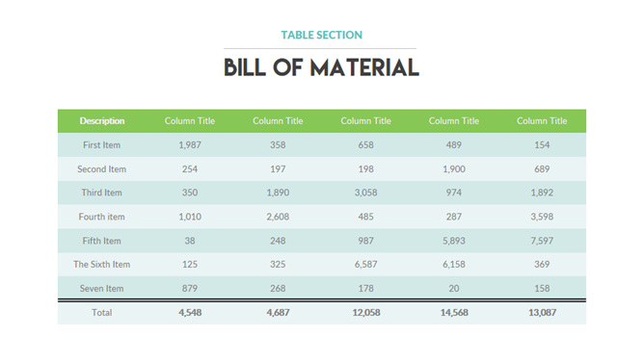Click the Description header cell
Screen dimensions: 644x362
[102, 121]
